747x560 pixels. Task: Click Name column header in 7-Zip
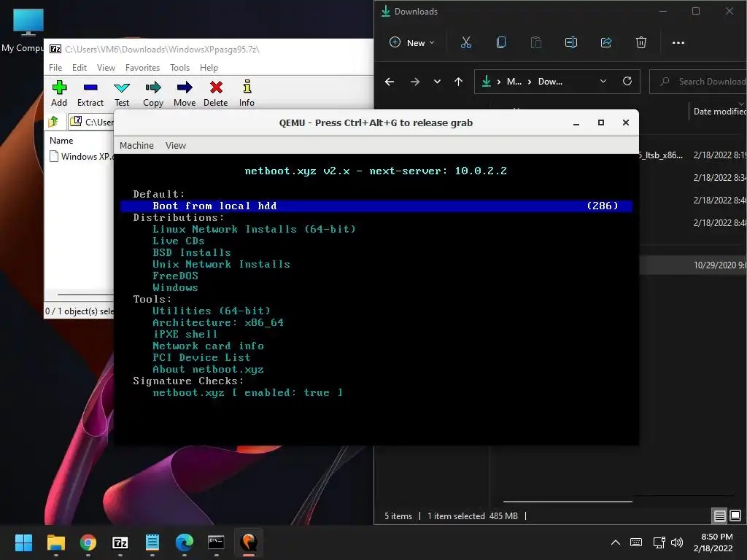click(x=61, y=141)
